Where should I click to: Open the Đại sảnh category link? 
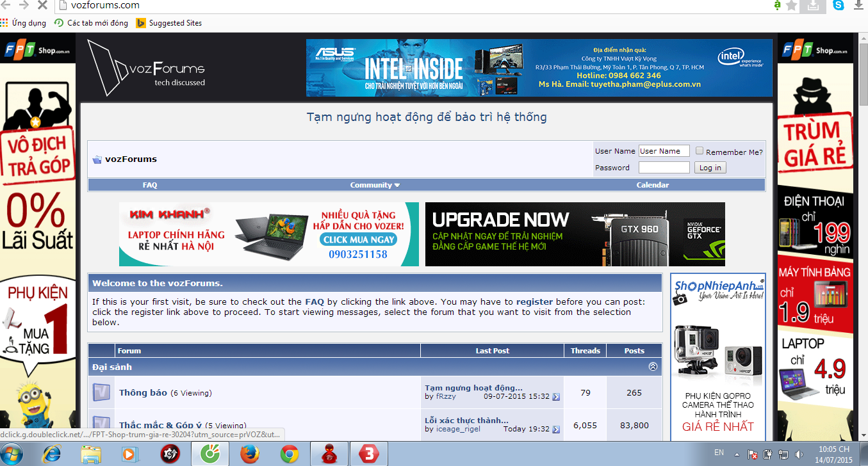click(112, 367)
